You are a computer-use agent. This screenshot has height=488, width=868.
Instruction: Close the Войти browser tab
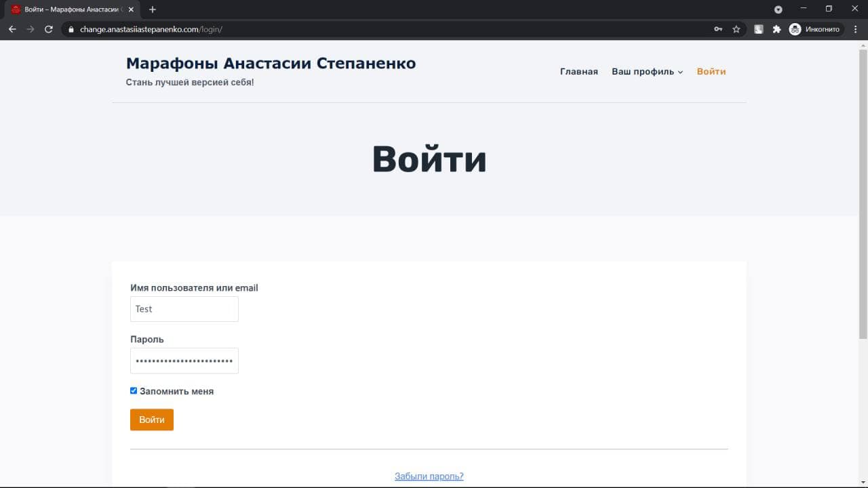[131, 9]
